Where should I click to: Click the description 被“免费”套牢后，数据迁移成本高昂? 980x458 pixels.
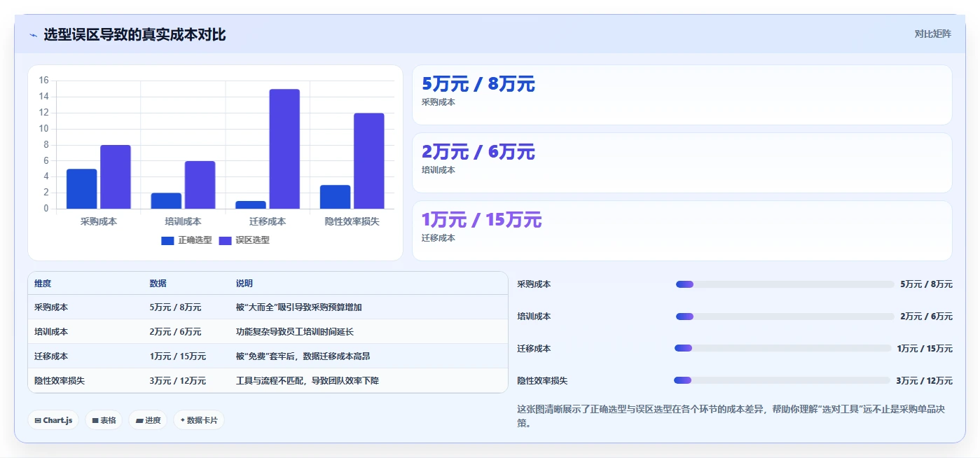303,356
